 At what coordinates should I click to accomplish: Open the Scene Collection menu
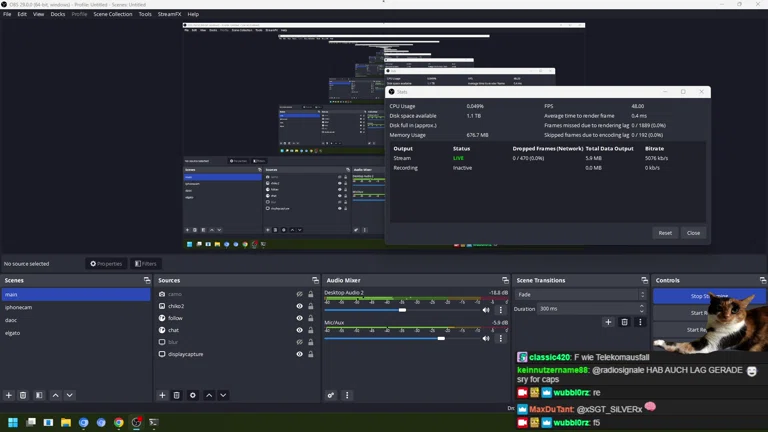(x=113, y=14)
